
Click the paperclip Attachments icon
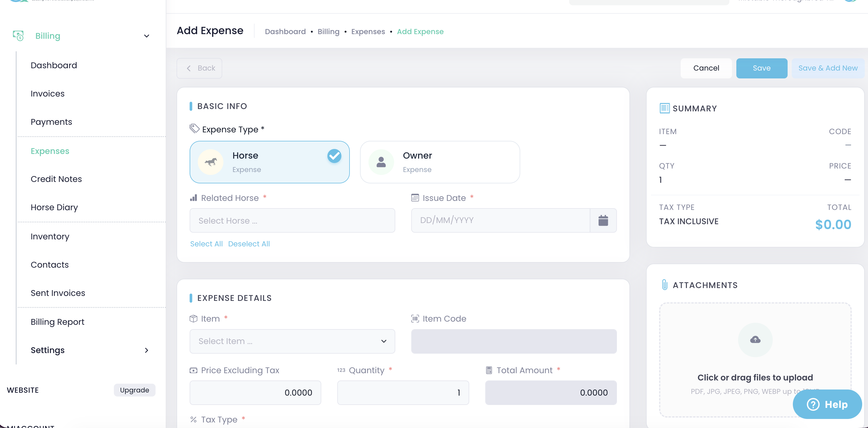664,285
